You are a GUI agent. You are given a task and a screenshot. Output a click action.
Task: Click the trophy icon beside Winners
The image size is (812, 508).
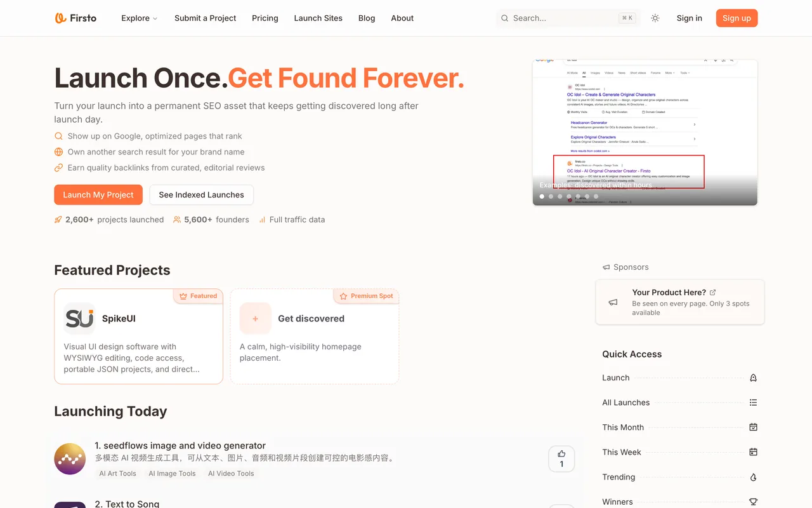coord(753,502)
